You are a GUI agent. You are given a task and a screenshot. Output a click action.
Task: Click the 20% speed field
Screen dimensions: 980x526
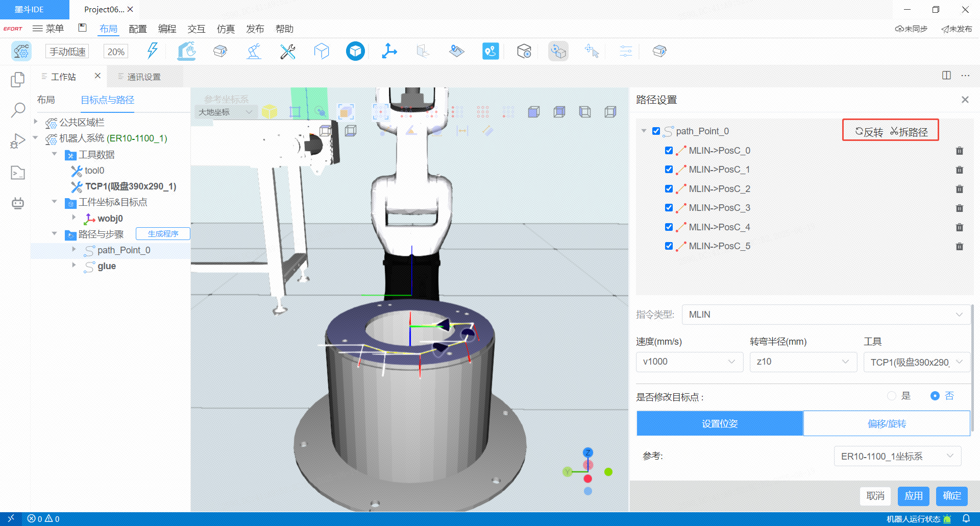pos(116,52)
